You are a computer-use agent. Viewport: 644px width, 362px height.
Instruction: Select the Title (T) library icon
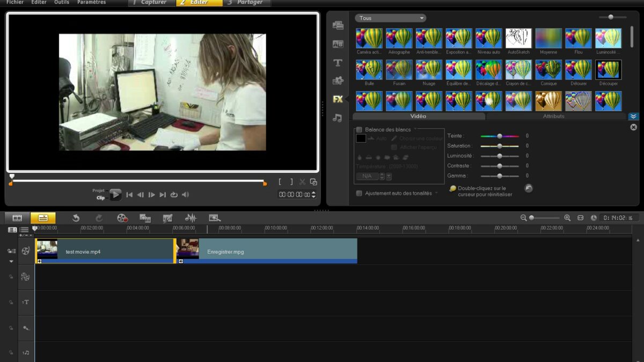[338, 63]
